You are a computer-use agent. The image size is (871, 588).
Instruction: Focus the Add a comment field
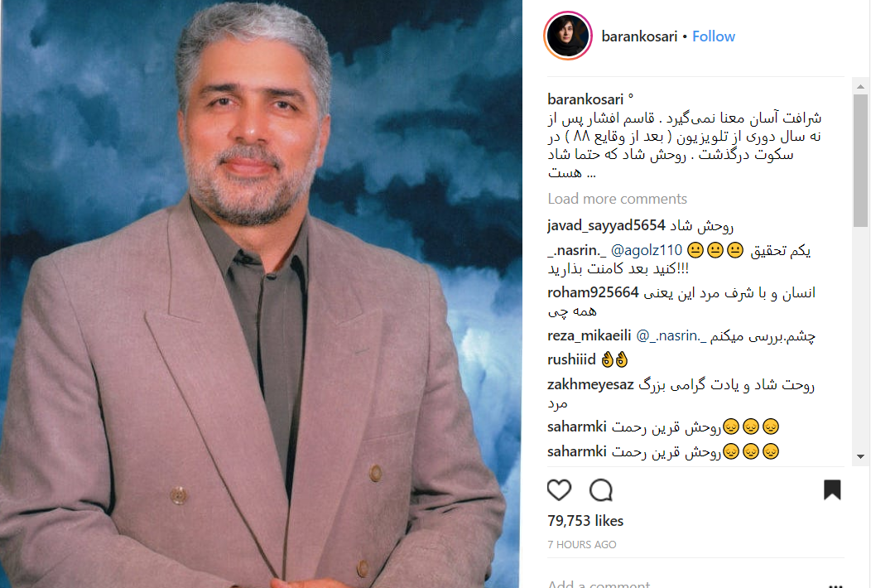[x=685, y=584]
